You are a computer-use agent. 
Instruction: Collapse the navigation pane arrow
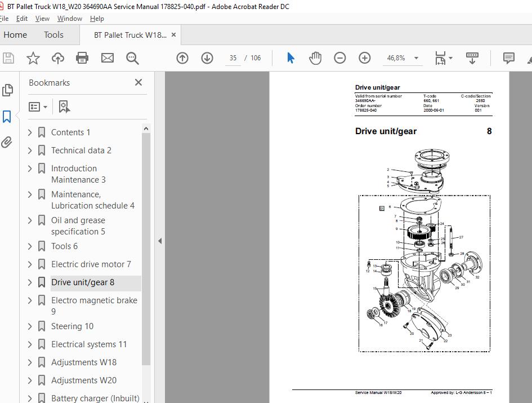(160, 241)
